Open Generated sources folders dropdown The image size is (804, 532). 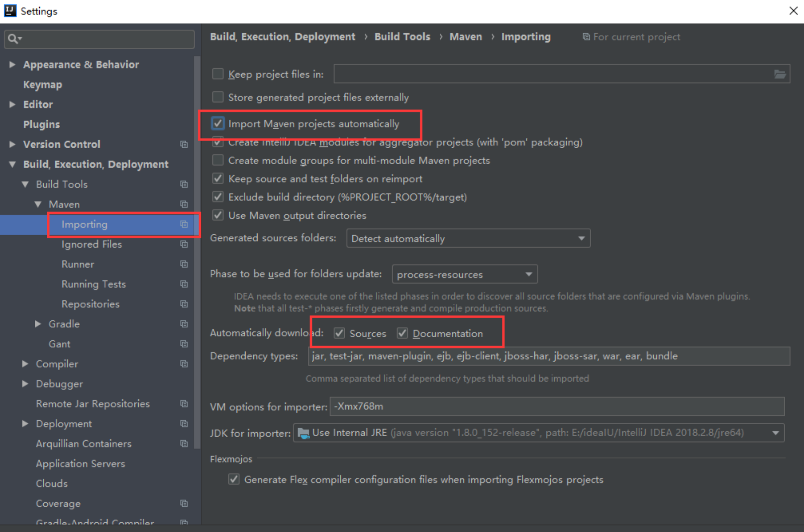(x=468, y=238)
